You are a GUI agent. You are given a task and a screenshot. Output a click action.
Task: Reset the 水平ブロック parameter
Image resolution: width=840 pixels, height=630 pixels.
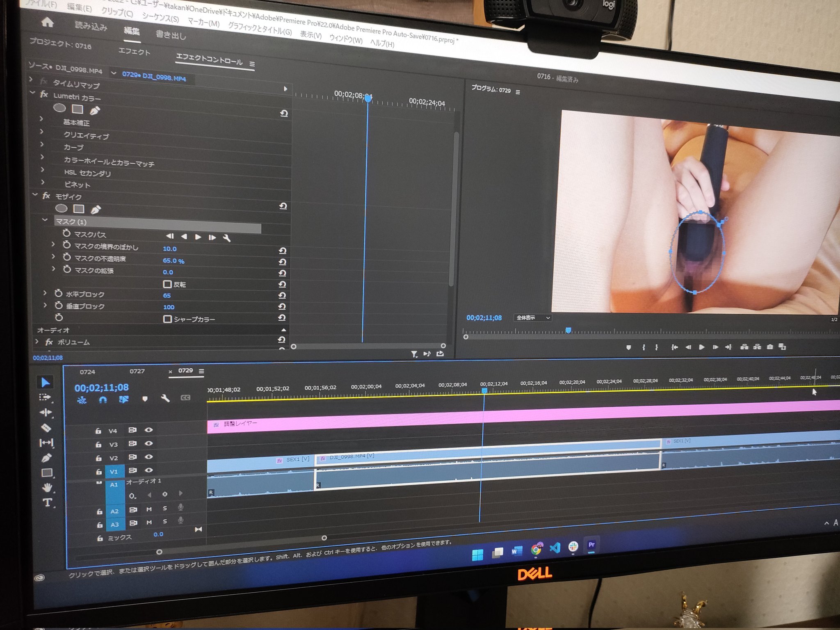(x=282, y=295)
